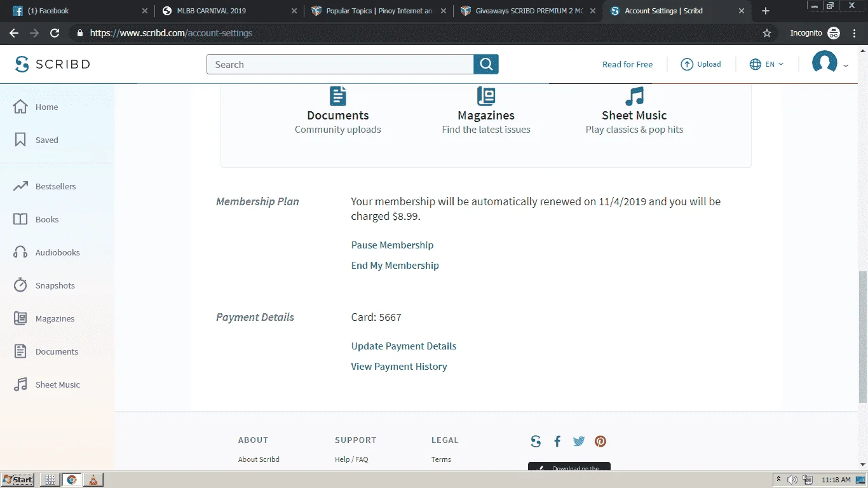This screenshot has height=488, width=868.
Task: Click the Audiobooks headphones icon
Action: click(20, 252)
